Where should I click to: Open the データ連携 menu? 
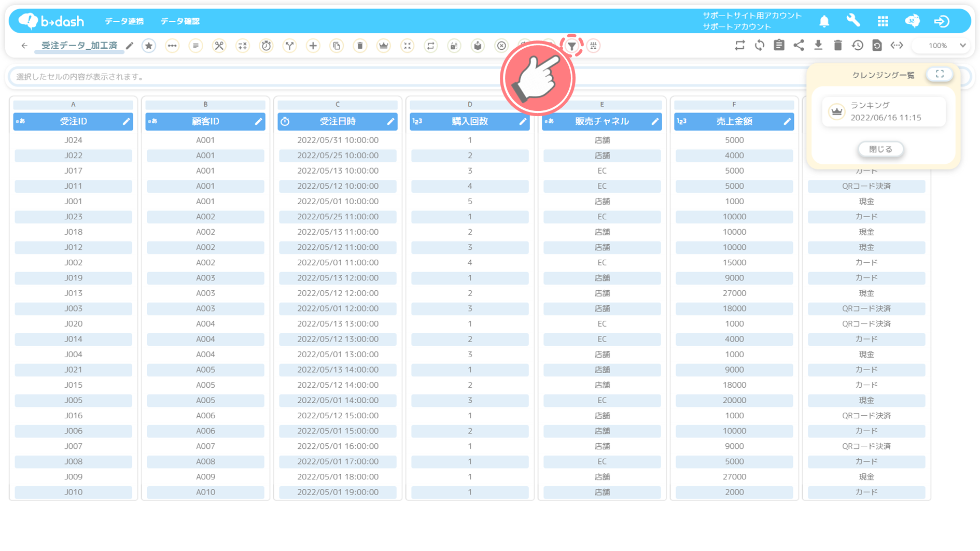point(124,21)
